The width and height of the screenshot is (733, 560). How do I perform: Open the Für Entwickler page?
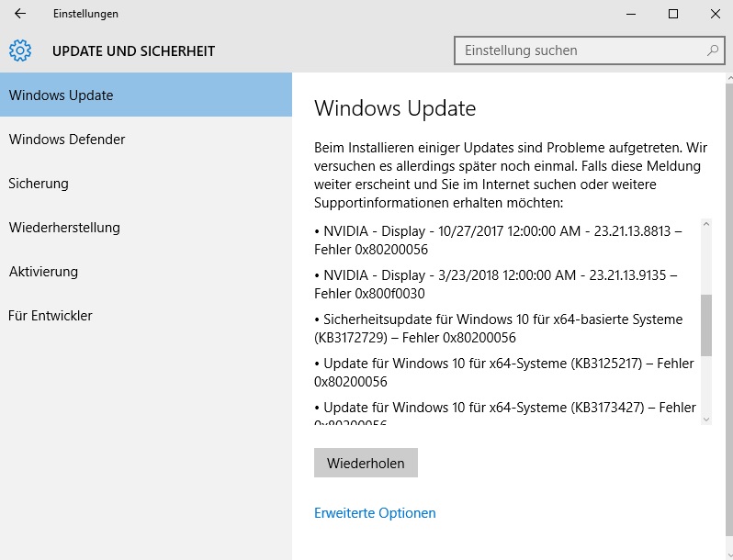[x=51, y=316]
